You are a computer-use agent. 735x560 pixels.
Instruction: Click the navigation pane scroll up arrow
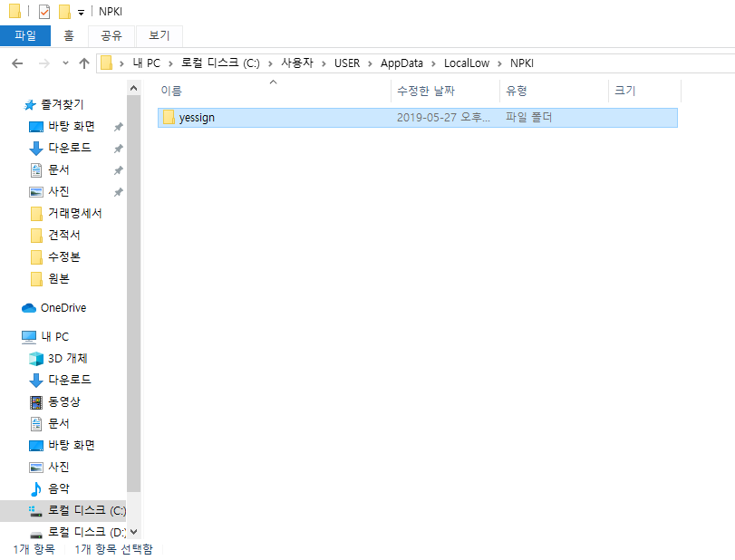click(133, 88)
